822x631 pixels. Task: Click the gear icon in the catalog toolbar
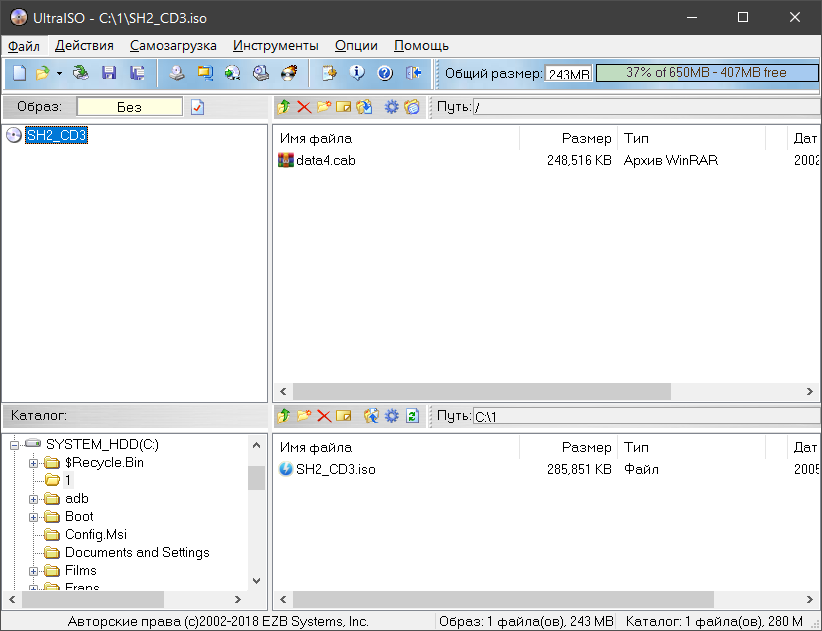(x=392, y=416)
